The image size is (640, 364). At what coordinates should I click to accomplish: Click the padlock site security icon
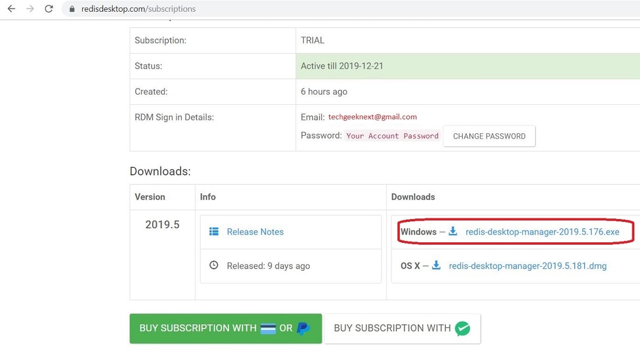click(x=72, y=9)
